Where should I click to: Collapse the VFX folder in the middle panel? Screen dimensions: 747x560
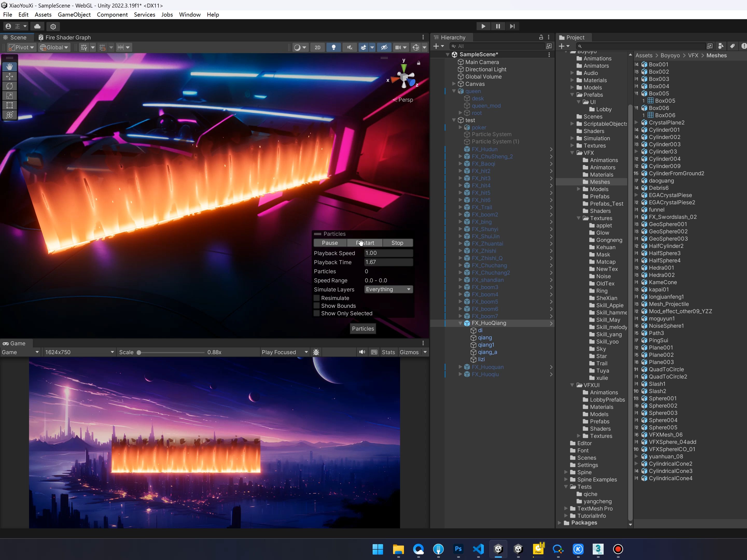[x=572, y=153]
